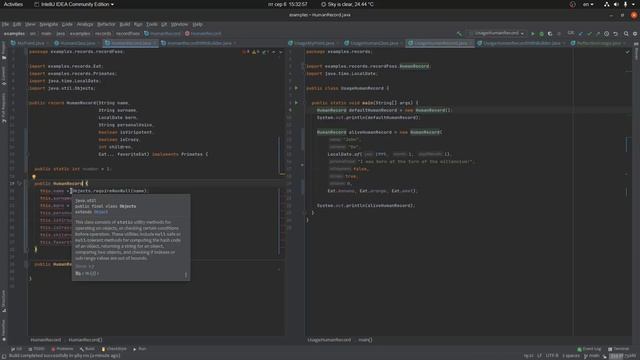640x360 pixels.
Task: Open the IntelliJ IDEA Community Edition app menu
Action: tap(74, 4)
